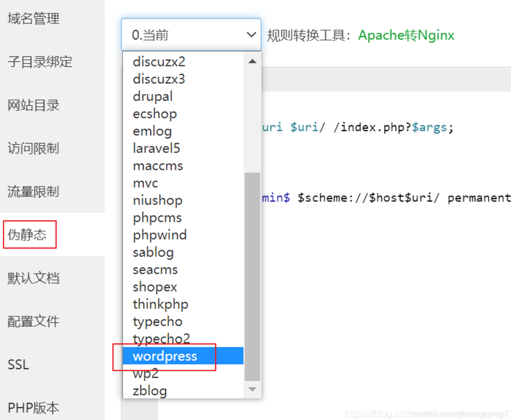Pick laravel5 in the dropdown list

[183, 148]
